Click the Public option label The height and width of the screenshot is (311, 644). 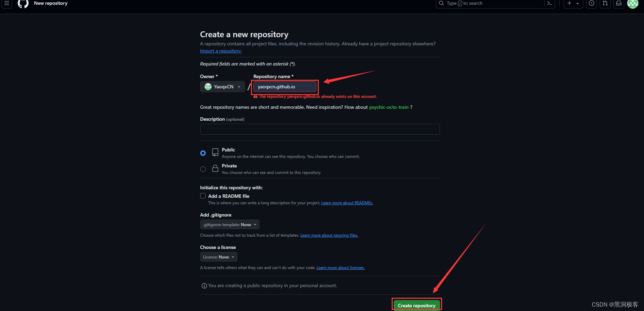[x=229, y=150]
